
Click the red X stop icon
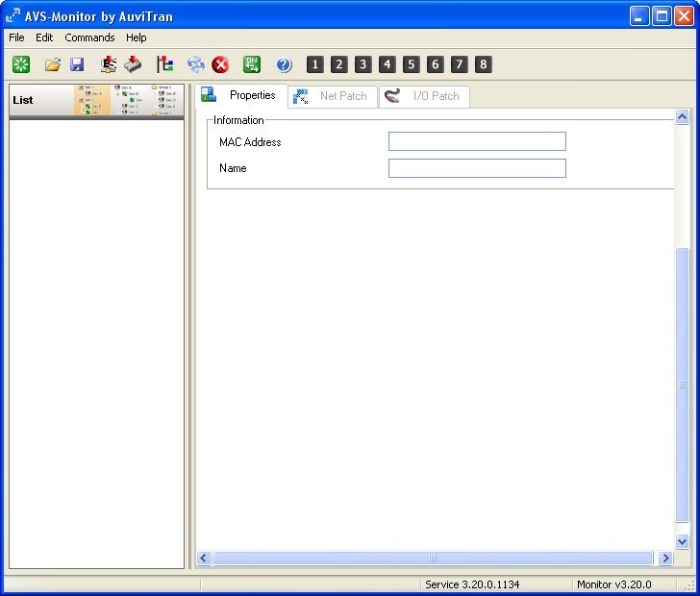(x=220, y=64)
